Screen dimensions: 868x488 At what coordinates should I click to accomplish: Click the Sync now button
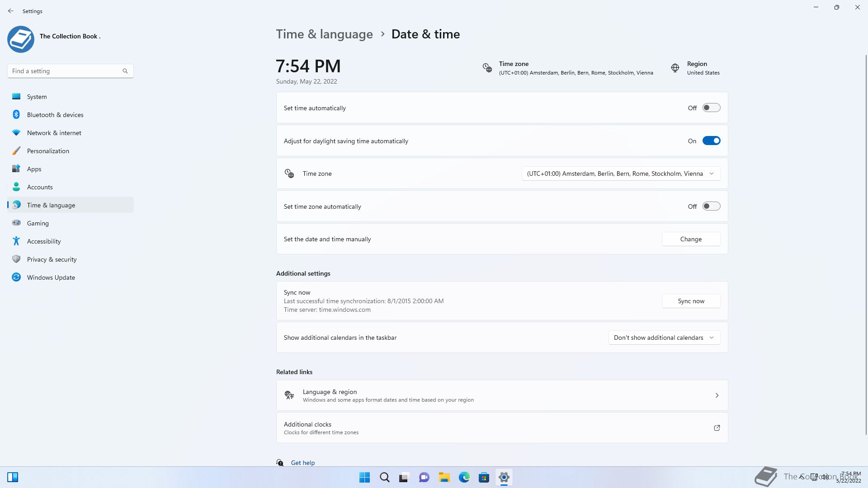click(691, 301)
